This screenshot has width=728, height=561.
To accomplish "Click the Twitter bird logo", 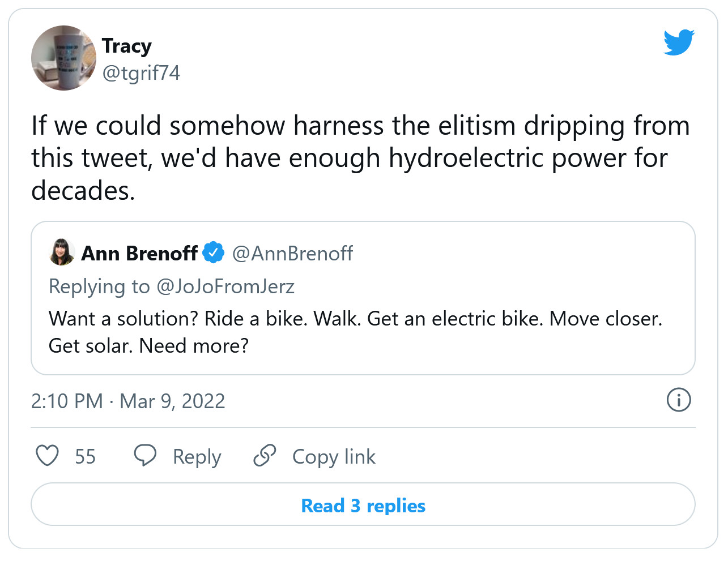I will click(679, 42).
